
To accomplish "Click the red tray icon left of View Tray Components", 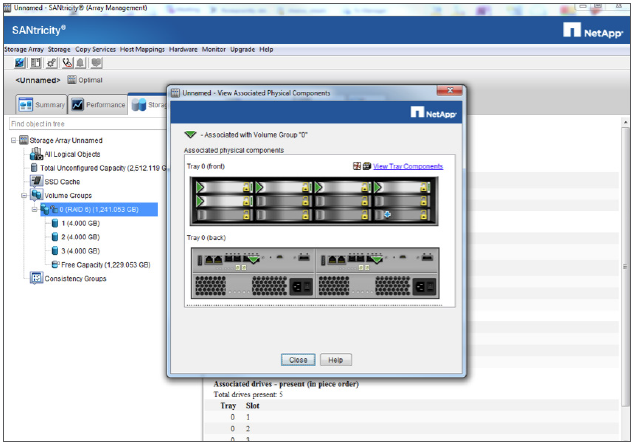I will (x=357, y=166).
